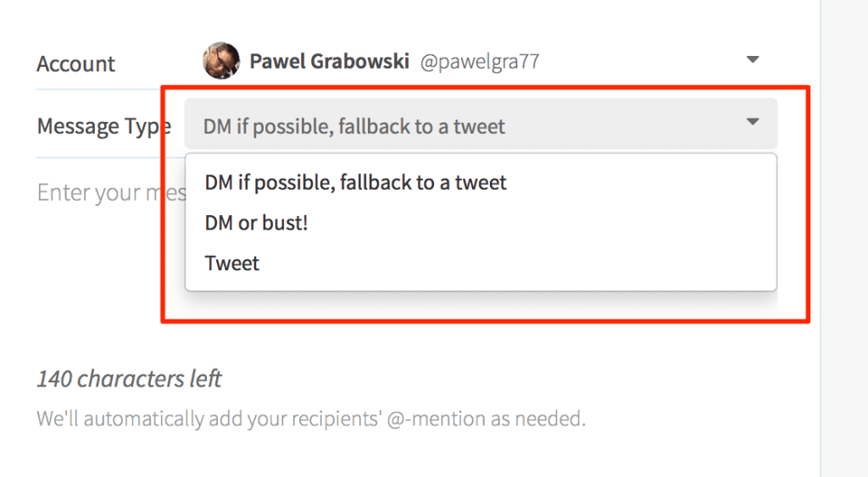
Task: Click the @pawelgra77 handle
Action: [x=480, y=61]
